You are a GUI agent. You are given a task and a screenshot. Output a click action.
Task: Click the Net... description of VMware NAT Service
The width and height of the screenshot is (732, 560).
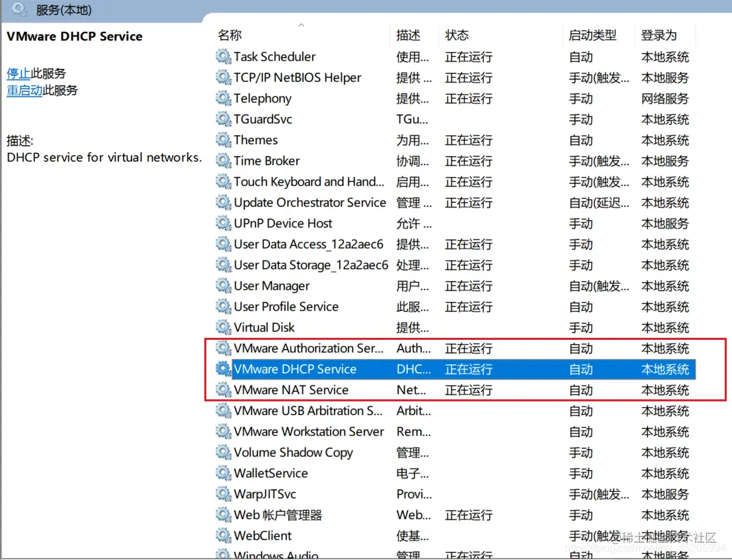point(411,389)
